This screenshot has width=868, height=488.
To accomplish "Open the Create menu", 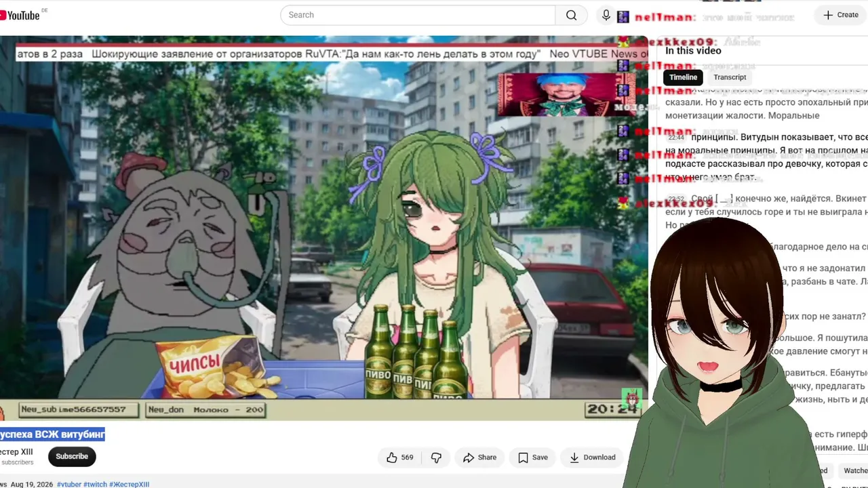I will point(841,15).
